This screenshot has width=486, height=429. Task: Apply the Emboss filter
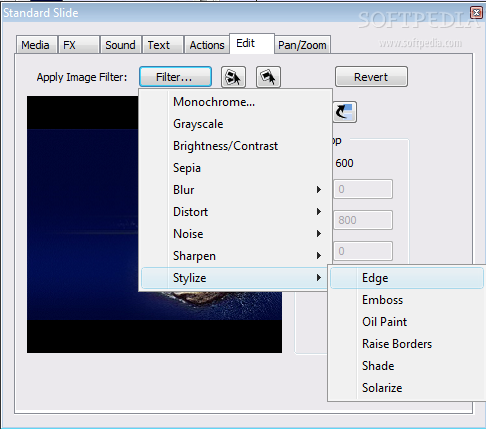click(x=407, y=300)
